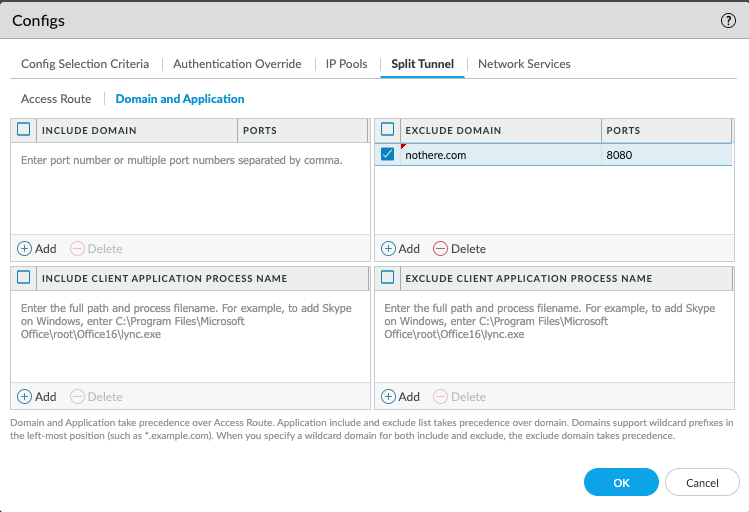Screen dimensions: 749x512
Task: Click Exclude Client Application Process Name header
Action: (x=567, y=278)
